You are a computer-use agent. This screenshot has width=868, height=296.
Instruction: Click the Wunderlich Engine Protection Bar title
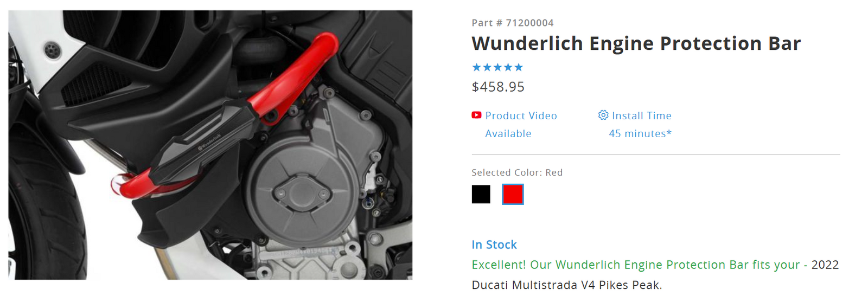click(636, 43)
